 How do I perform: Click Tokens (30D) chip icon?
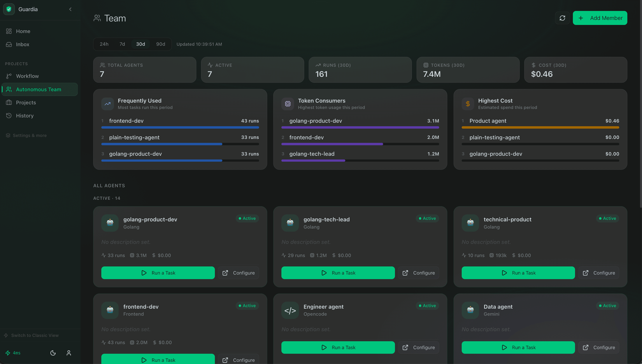[426, 65]
